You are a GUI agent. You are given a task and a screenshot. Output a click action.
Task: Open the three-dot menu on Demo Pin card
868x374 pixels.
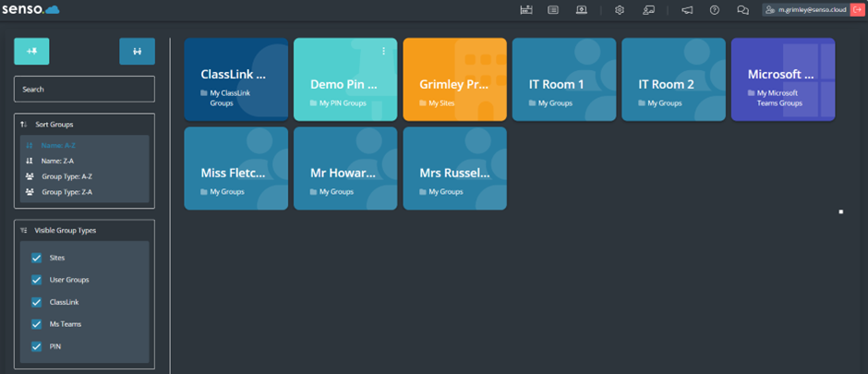(383, 51)
